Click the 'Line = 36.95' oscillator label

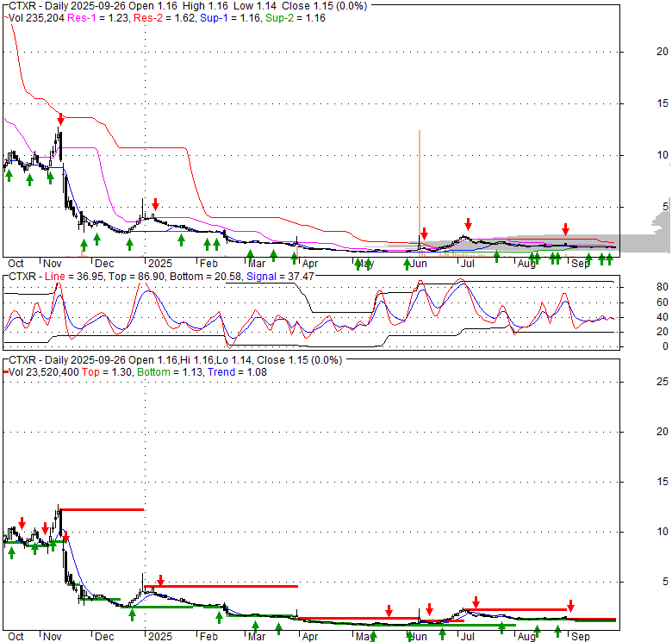click(74, 277)
